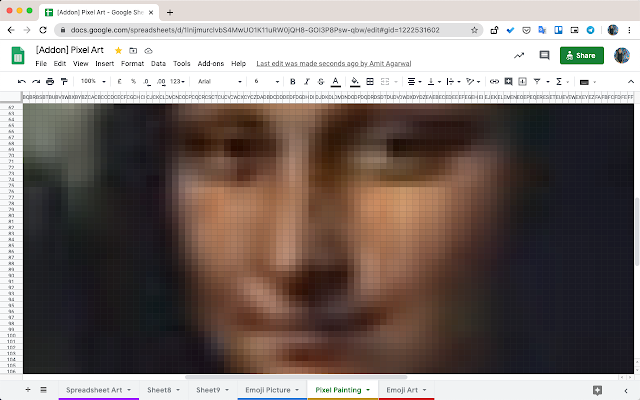Format as currency with pound icon
Screen dimensions: 640x400
point(120,82)
